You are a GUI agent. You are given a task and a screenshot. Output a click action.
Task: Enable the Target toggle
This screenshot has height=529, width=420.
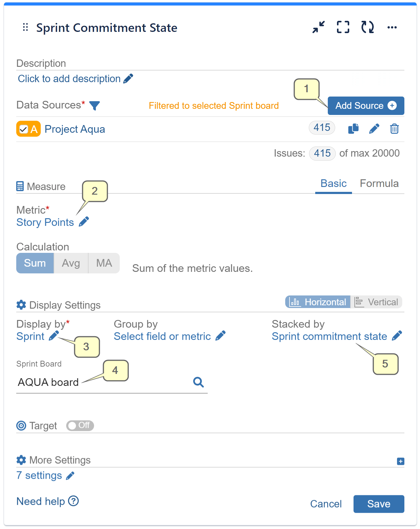(x=80, y=426)
